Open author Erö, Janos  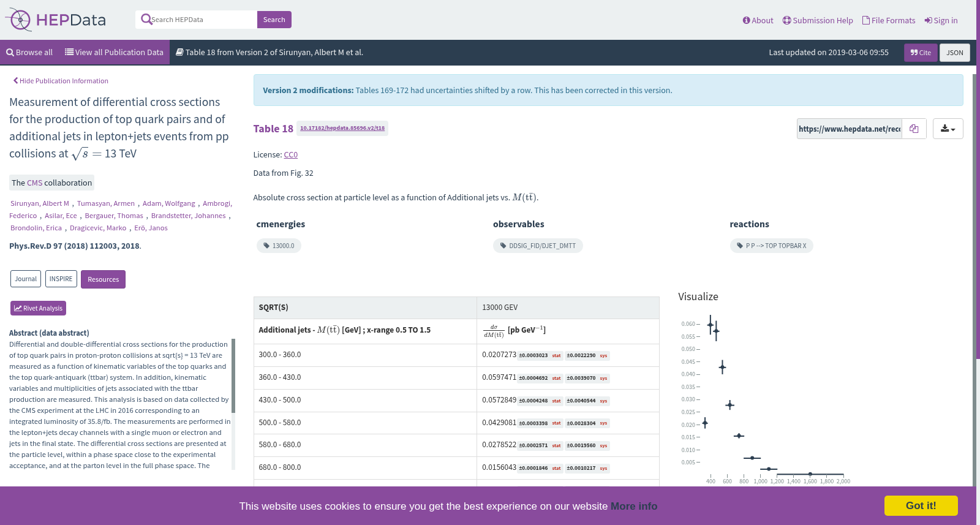point(151,228)
